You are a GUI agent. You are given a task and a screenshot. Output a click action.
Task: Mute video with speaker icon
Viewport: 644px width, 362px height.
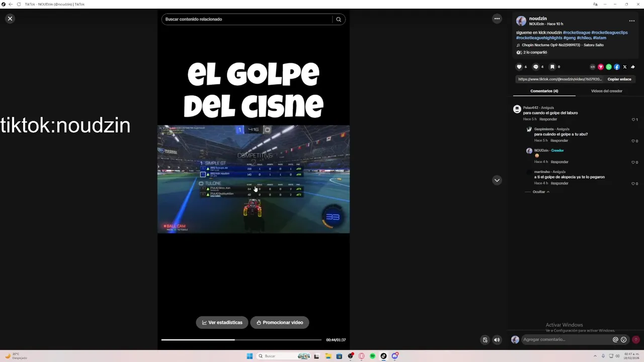pyautogui.click(x=497, y=340)
